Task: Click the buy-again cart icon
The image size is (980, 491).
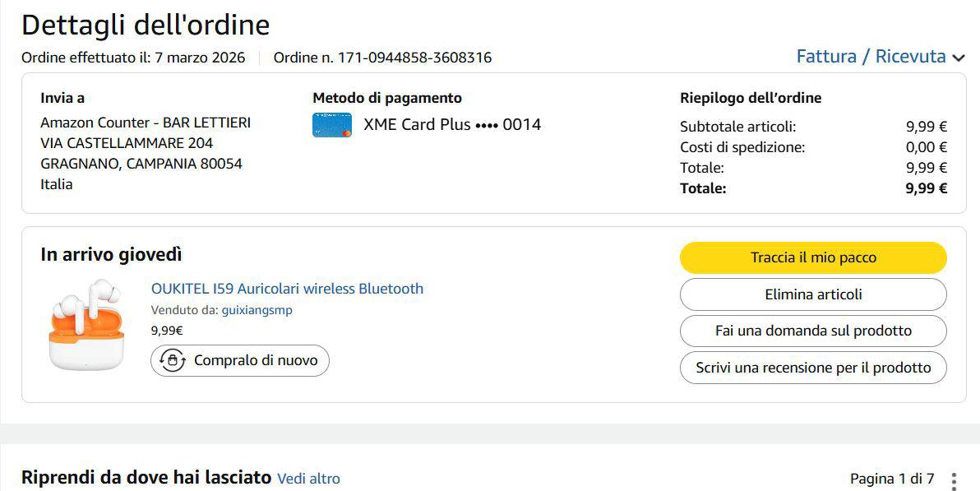Action: pyautogui.click(x=172, y=361)
